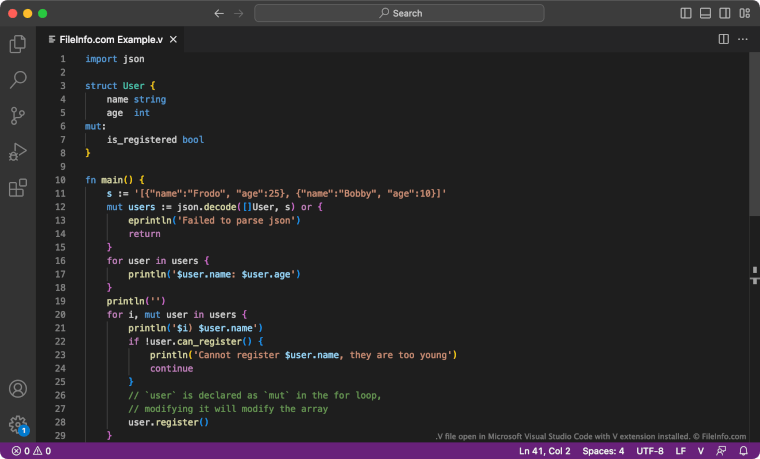Change indentation via Spaces: 4
This screenshot has width=760, height=459.
point(603,451)
